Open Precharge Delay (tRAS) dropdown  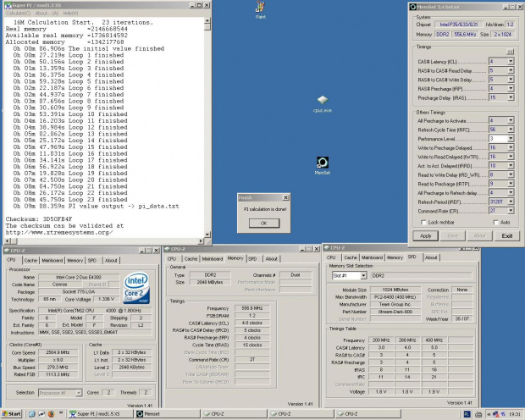click(511, 97)
